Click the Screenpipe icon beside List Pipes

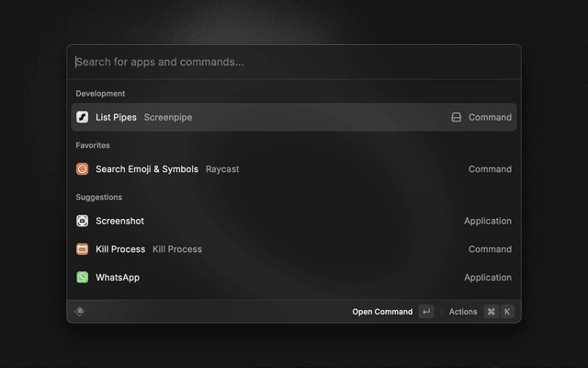tap(82, 117)
